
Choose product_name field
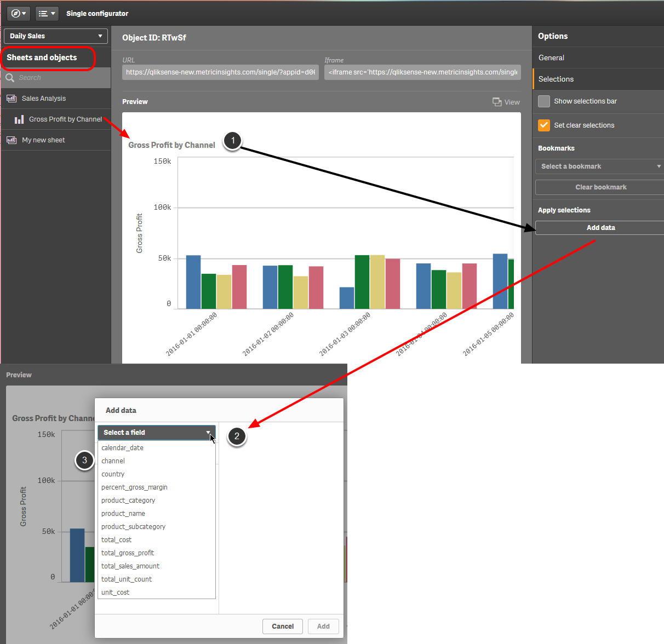click(x=157, y=514)
